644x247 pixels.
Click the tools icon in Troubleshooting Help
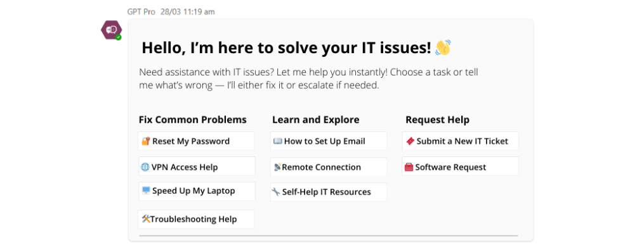click(146, 218)
